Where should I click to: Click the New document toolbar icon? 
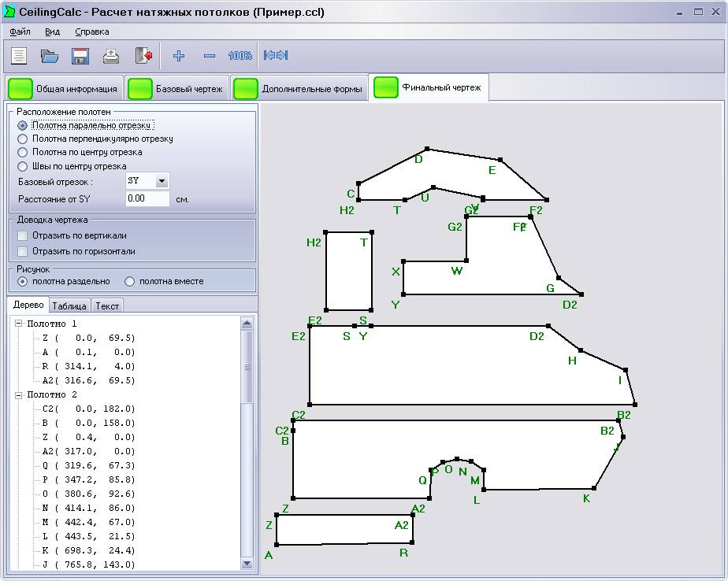click(19, 56)
